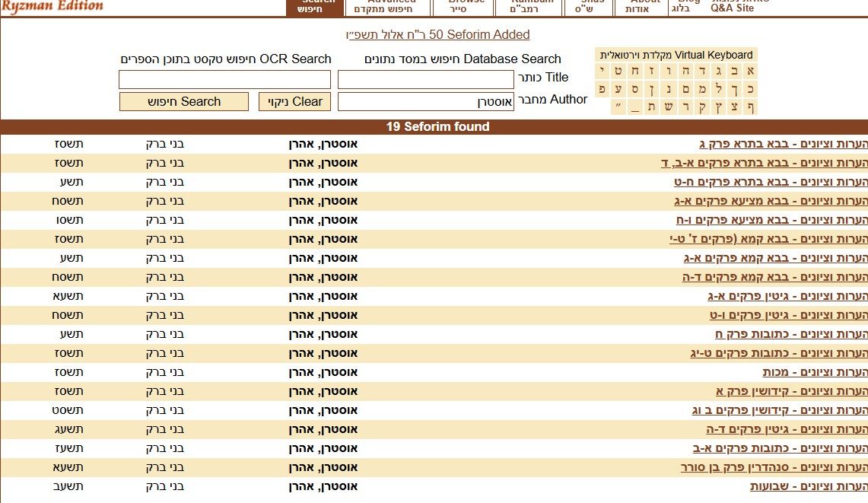Click the year 'תשסט' in the results
The width and height of the screenshot is (868, 503).
coord(68,410)
